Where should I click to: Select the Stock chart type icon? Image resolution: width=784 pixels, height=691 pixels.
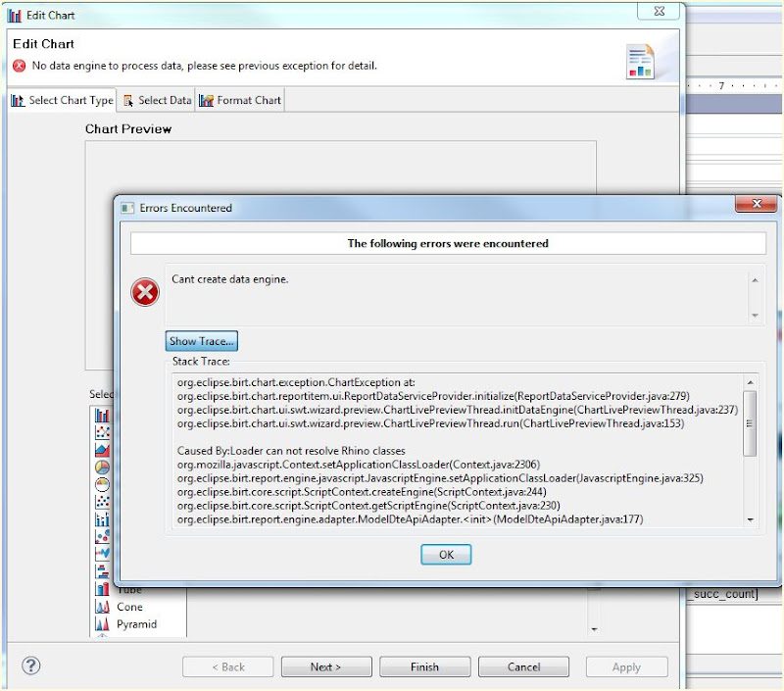tap(102, 519)
